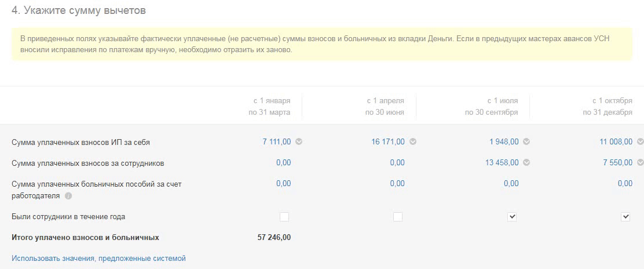Edit the 7 550,00 employee contributions amount

617,163
